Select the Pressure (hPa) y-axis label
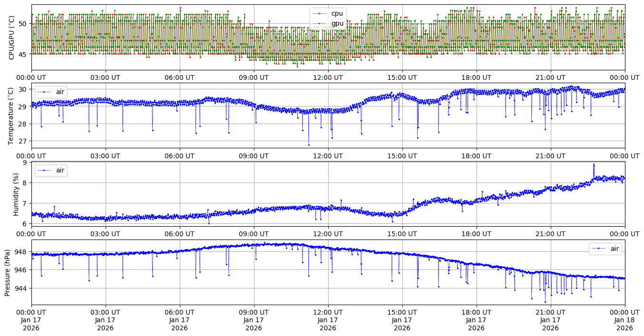Screen dimensions: 644x336 pos(8,272)
